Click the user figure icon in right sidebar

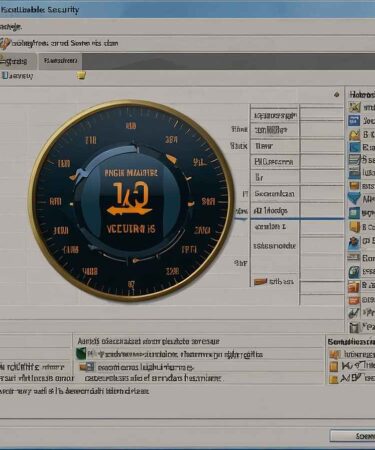pos(354,243)
